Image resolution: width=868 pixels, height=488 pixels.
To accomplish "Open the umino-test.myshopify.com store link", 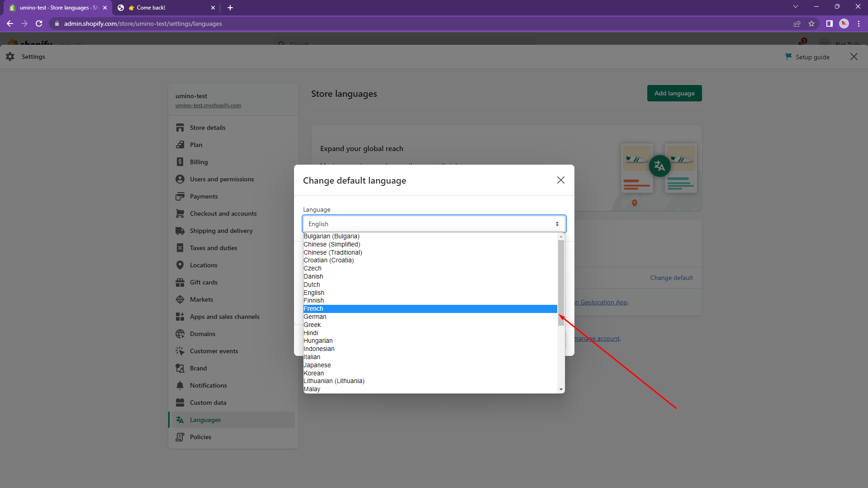I will click(x=208, y=105).
